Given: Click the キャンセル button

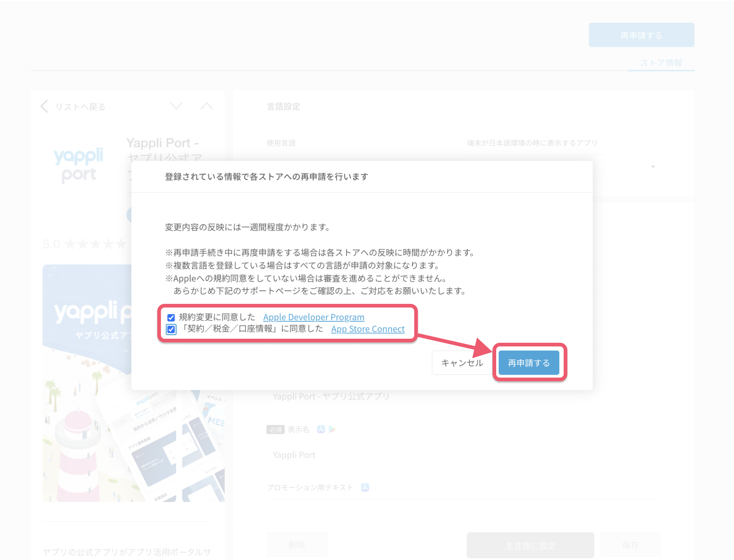Looking at the screenshot, I should tap(462, 363).
